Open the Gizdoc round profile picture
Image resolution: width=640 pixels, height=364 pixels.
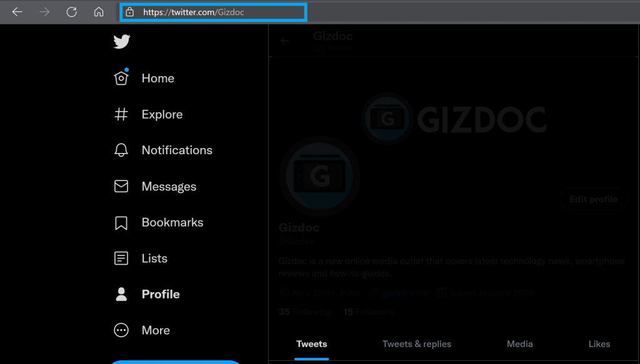[320, 176]
